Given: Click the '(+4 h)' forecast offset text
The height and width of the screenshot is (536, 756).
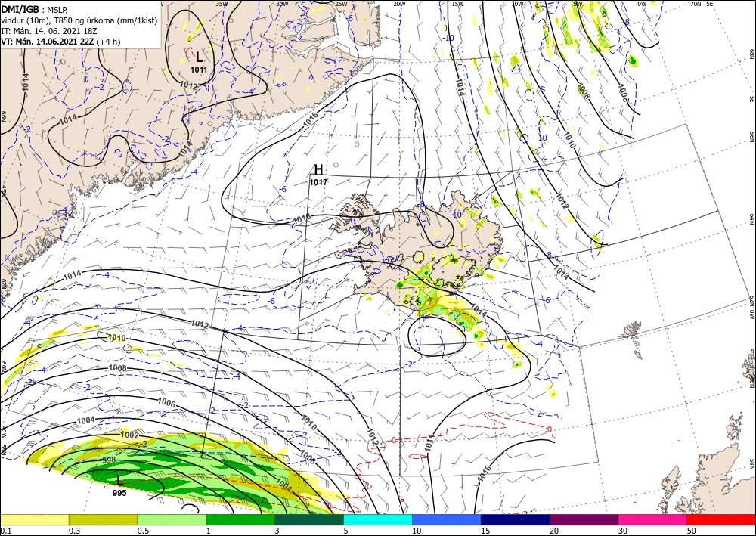Looking at the screenshot, I should tap(108, 42).
